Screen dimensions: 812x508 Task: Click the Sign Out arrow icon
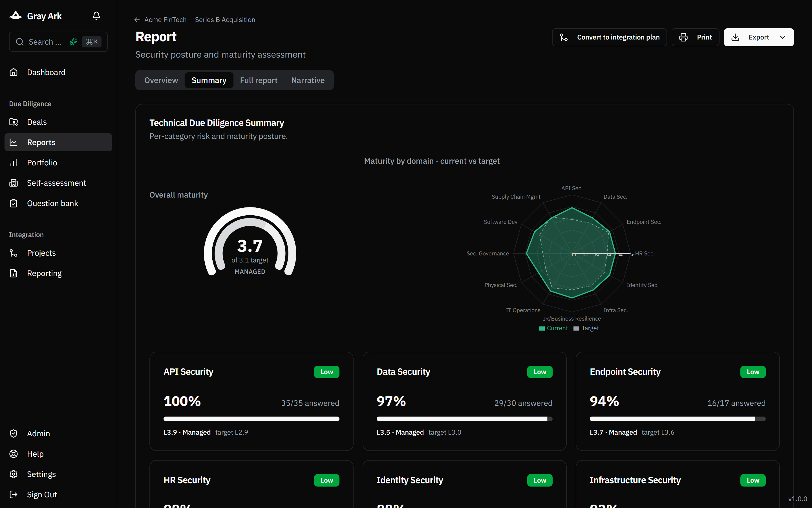tap(14, 494)
